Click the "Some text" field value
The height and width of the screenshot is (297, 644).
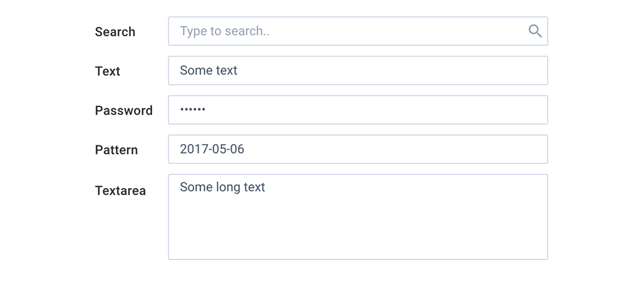point(209,71)
